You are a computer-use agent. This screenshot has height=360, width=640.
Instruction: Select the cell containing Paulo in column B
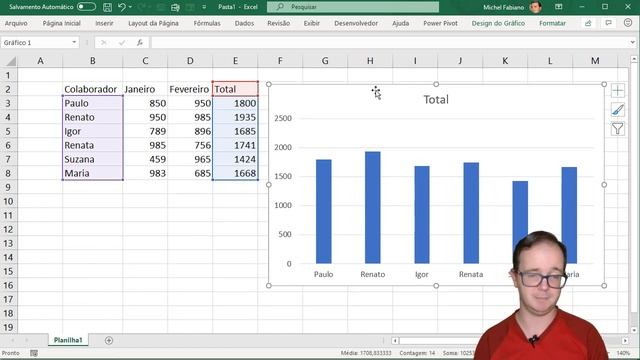click(93, 103)
